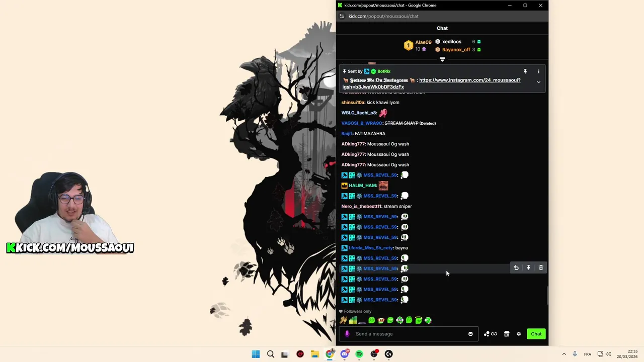Insert the red-hat character quick emote
644x362 pixels.
(381, 320)
